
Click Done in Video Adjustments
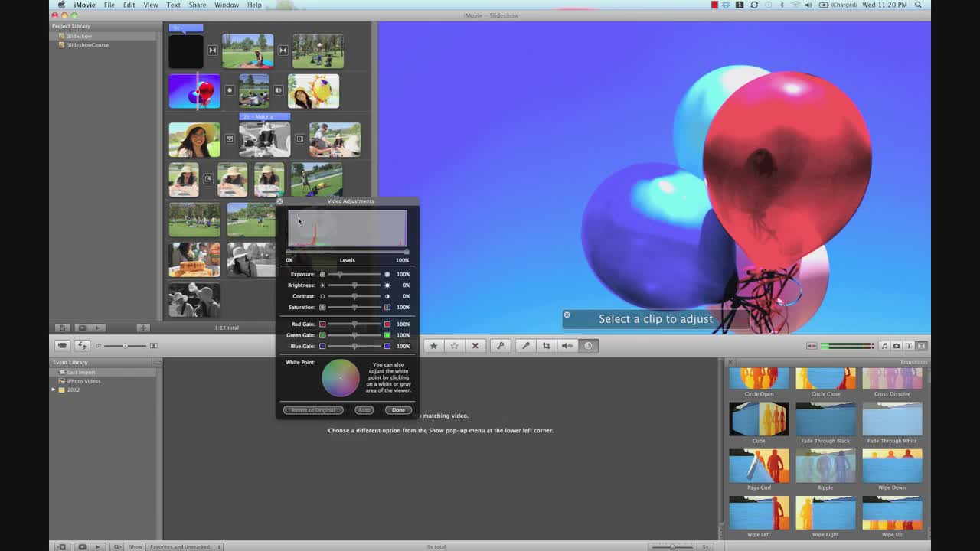click(x=398, y=410)
